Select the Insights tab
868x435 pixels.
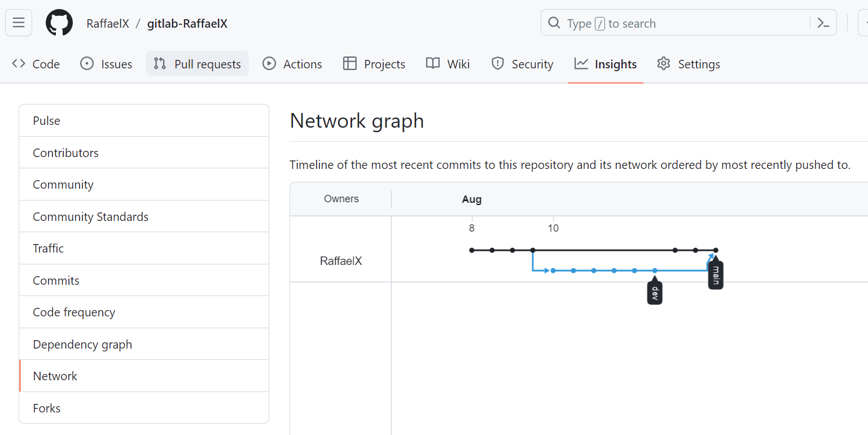(606, 64)
